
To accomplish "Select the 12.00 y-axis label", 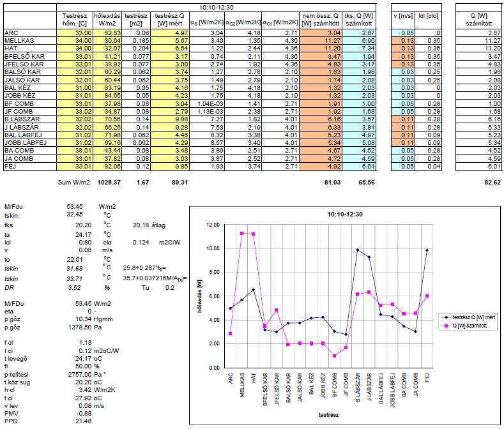I will (213, 225).
